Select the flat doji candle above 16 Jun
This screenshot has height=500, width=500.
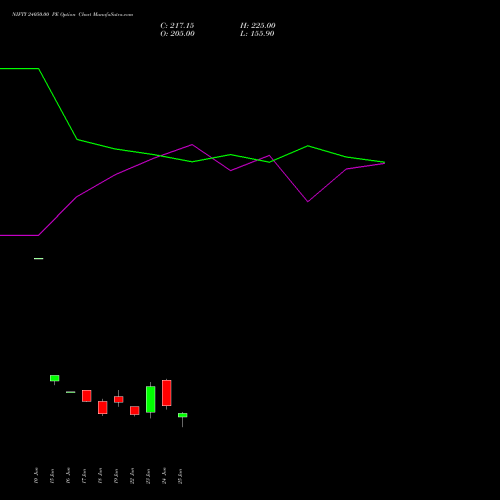tap(71, 392)
